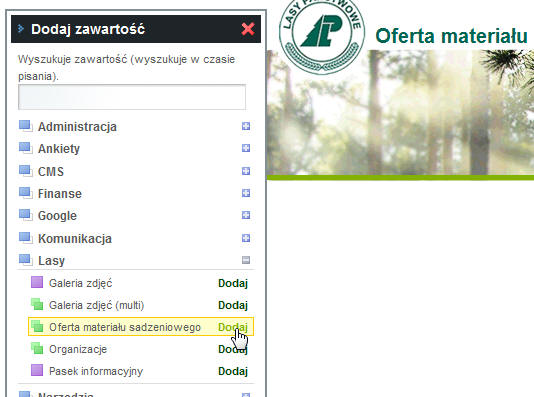Expand the Komunikacja category
534x397 pixels.
pos(246,238)
